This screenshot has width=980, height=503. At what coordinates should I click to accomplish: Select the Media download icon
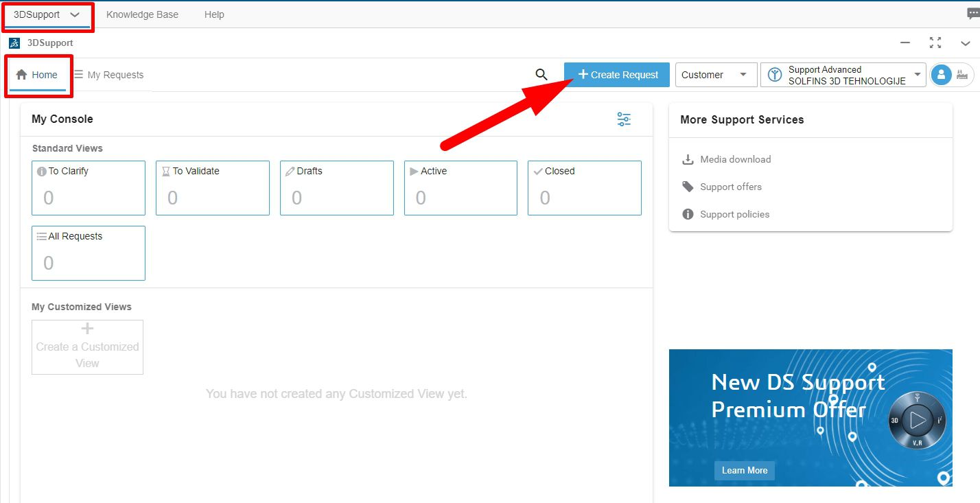tap(687, 159)
